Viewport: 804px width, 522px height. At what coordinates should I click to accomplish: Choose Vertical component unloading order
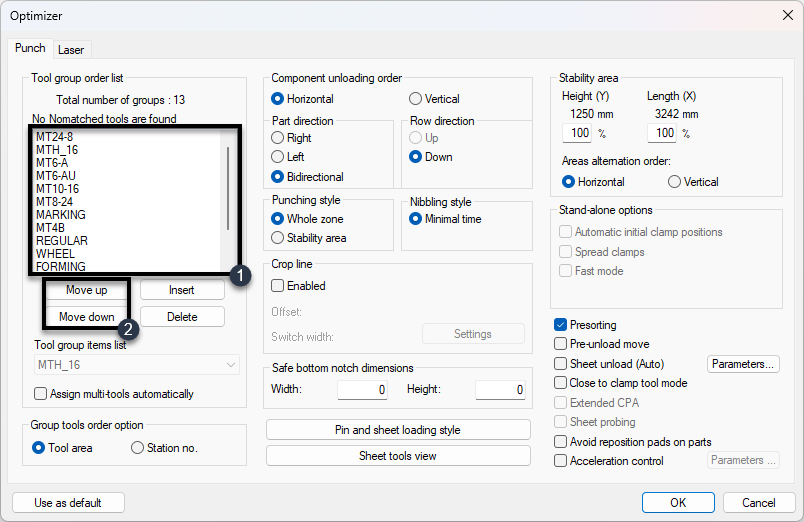coord(434,98)
